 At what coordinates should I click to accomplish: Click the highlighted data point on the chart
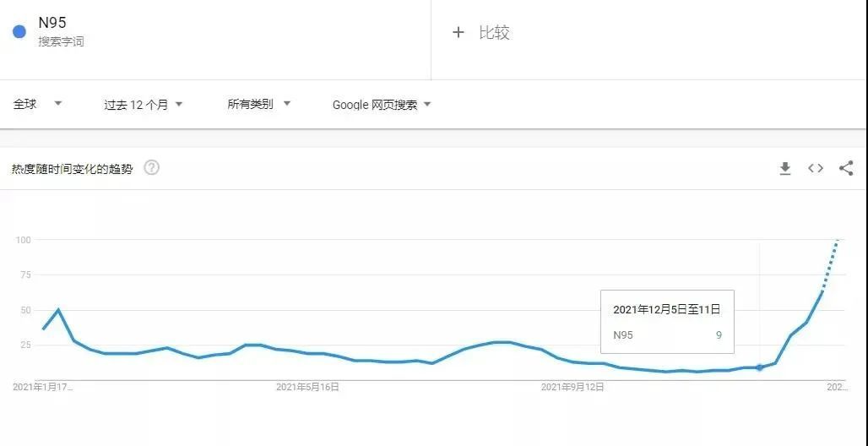[760, 367]
